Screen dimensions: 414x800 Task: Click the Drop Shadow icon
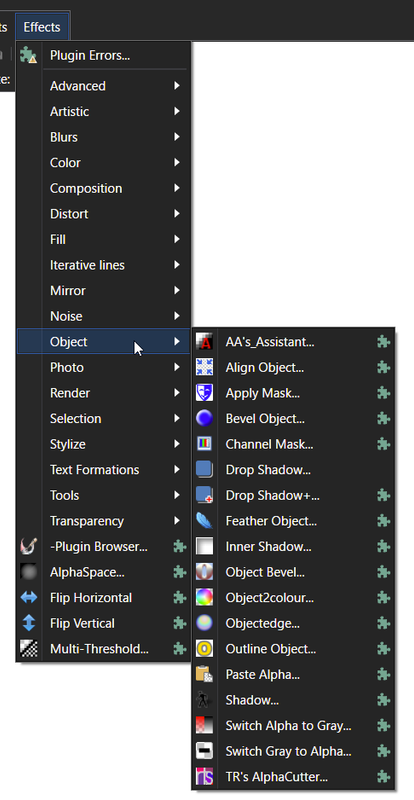[x=204, y=469]
